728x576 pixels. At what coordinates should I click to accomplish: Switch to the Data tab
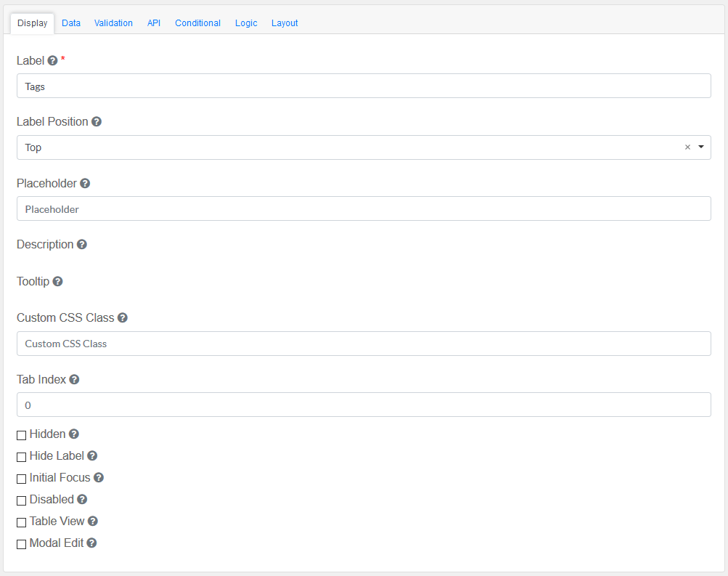(x=71, y=23)
